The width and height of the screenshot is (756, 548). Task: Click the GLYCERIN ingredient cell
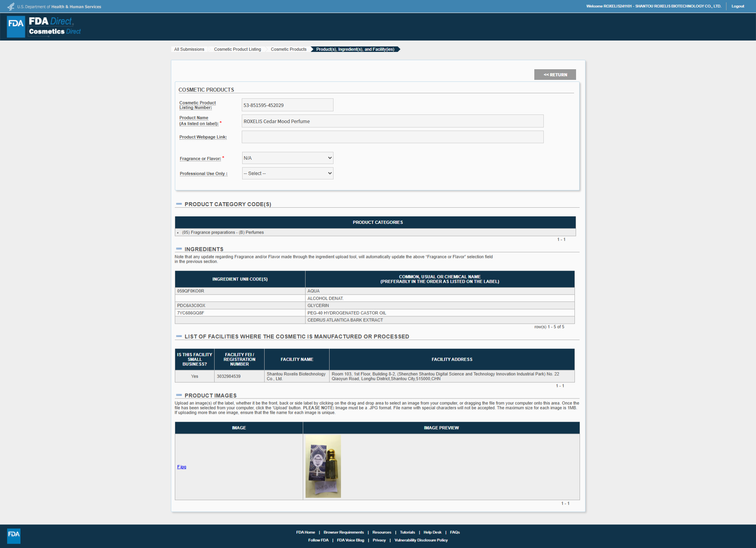tap(440, 306)
